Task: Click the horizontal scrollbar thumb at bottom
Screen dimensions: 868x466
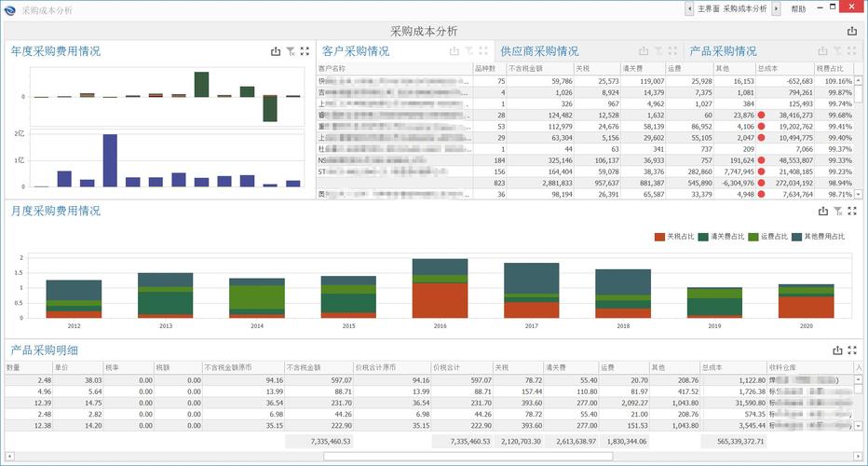Action: [x=468, y=457]
